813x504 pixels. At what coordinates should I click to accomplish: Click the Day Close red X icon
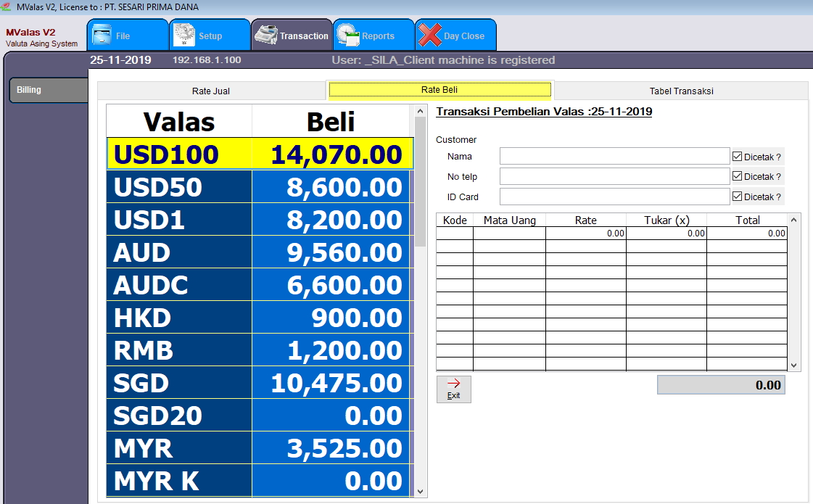click(x=431, y=35)
